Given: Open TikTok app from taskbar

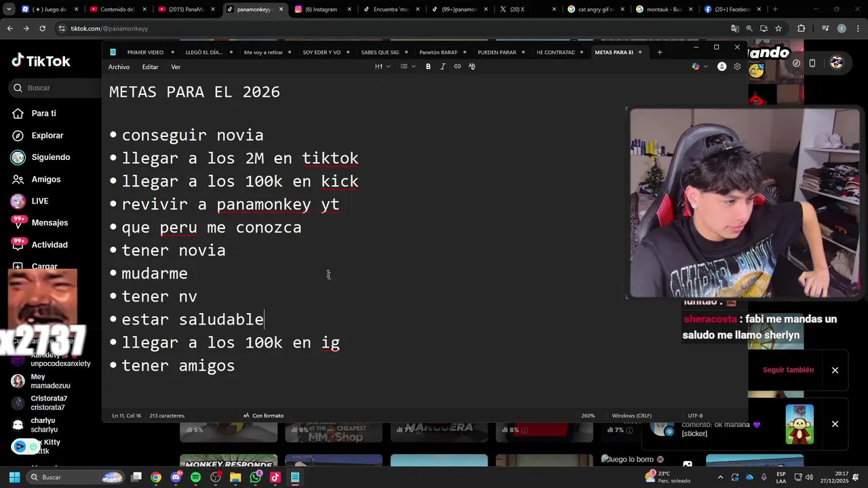Looking at the screenshot, I should click(275, 477).
